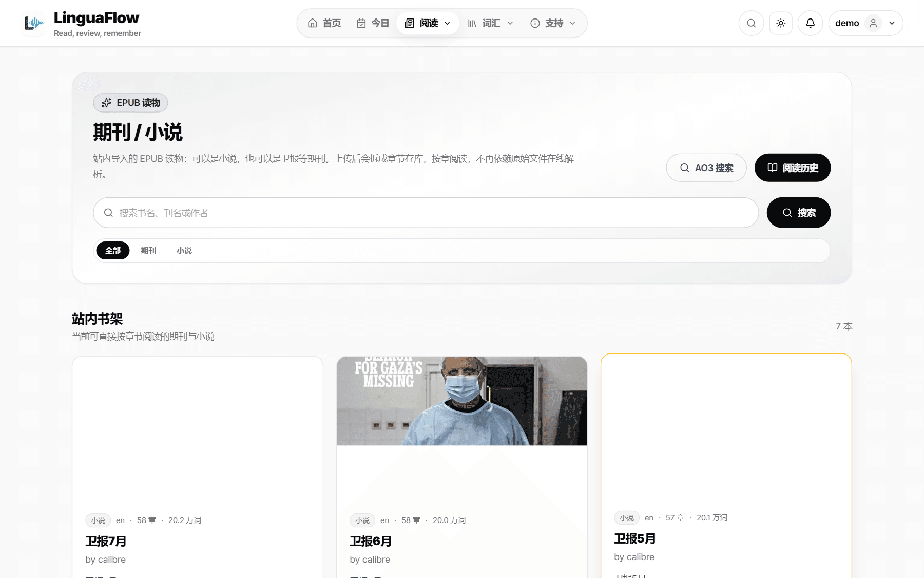Open the 阅读 navigation menu
This screenshot has height=578, width=924.
click(428, 23)
